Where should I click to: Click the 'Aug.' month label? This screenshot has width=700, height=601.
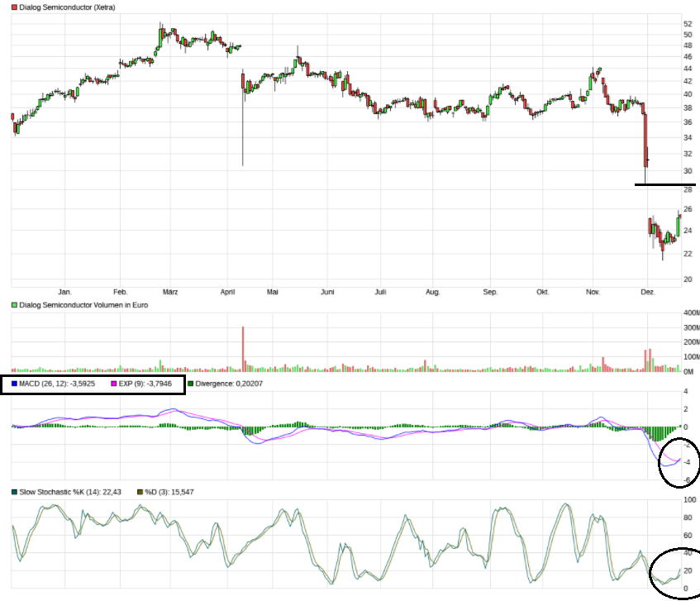[x=432, y=292]
